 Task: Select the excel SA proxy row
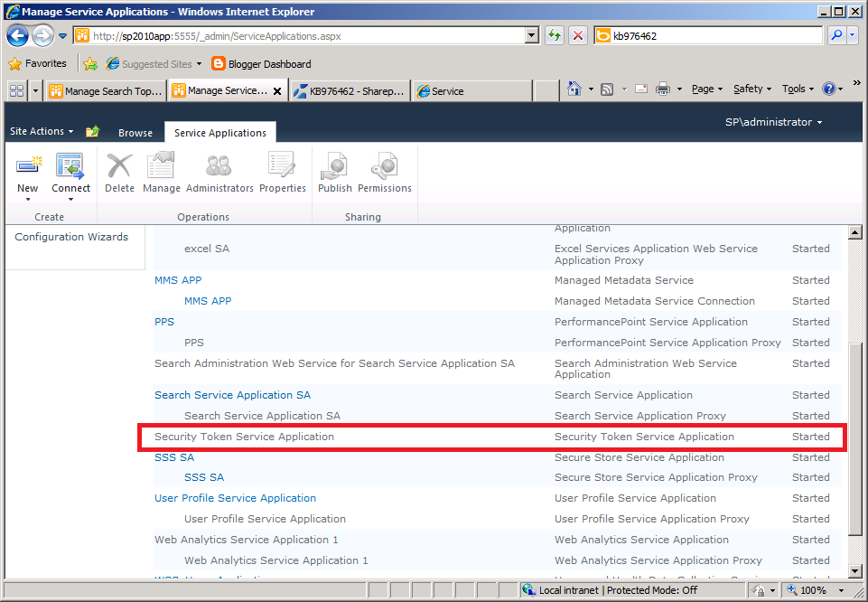coord(496,254)
